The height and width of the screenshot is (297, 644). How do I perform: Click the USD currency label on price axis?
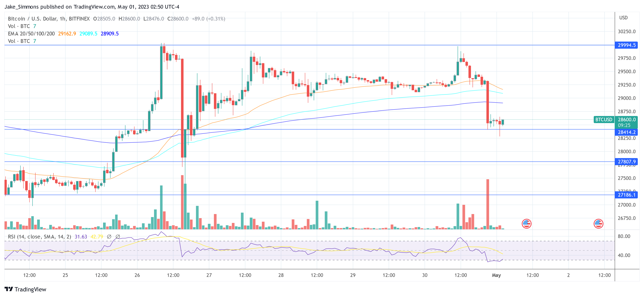tap(623, 18)
